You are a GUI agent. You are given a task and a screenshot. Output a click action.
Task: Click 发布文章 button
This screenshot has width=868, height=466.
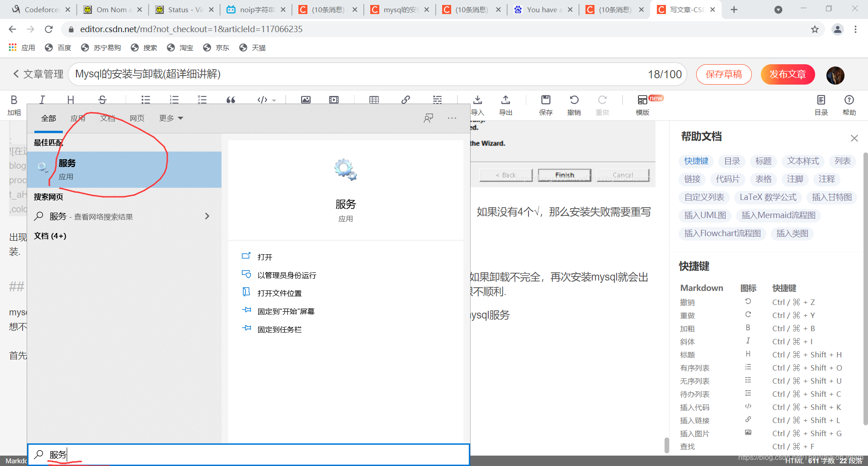tap(788, 74)
